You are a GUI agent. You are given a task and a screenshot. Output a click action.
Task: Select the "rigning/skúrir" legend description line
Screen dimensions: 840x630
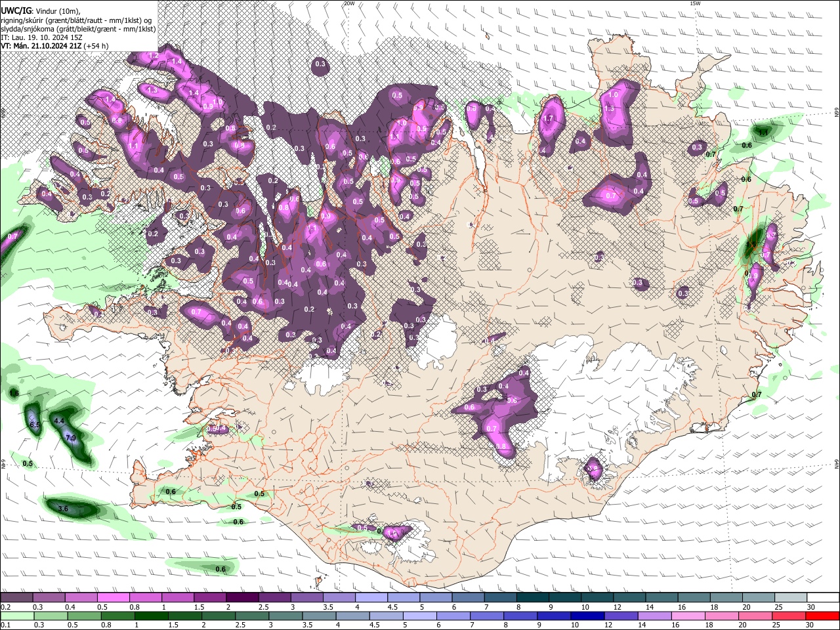[76, 20]
